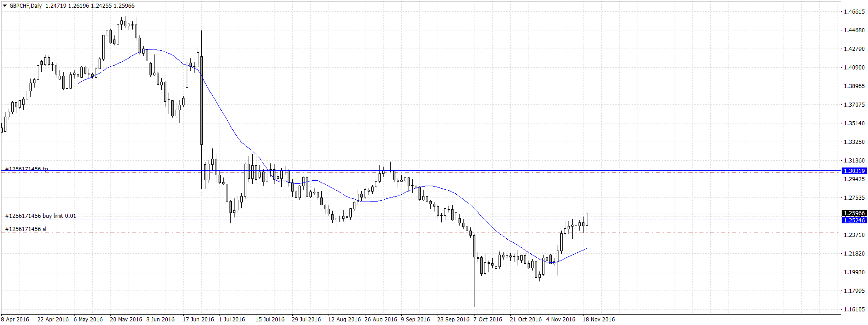Click the 1.33250 price axis label

(x=854, y=142)
